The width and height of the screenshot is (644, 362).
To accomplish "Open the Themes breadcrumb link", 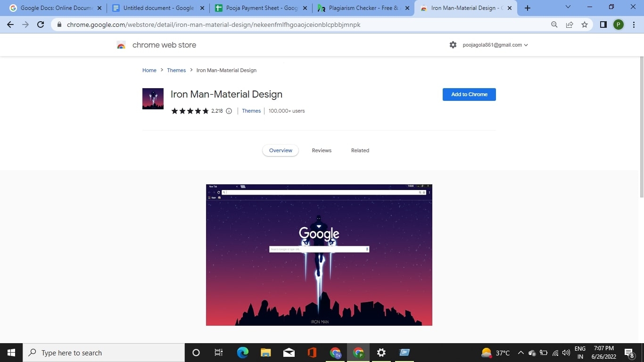I will pyautogui.click(x=176, y=70).
